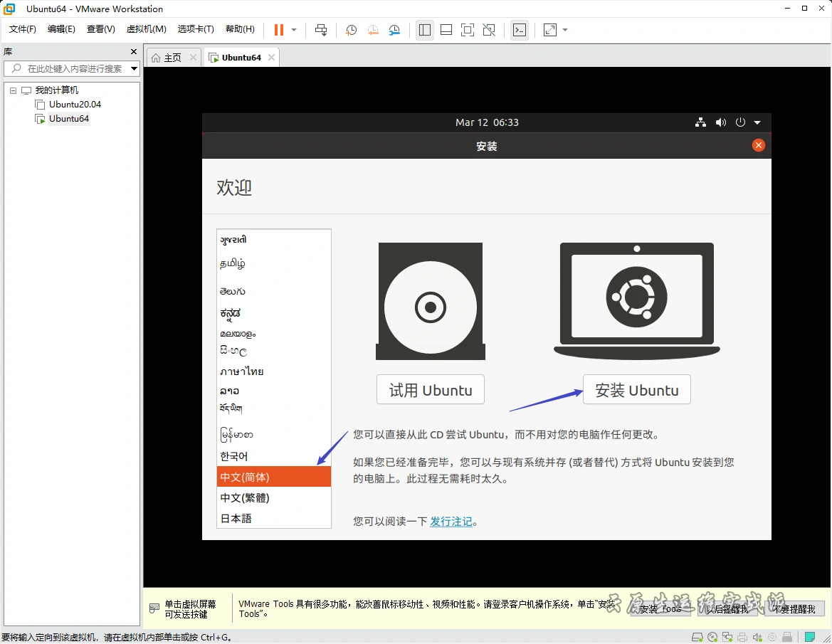Toggle the thumbnail bar view
Image resolution: width=832 pixels, height=644 pixels.
click(446, 30)
